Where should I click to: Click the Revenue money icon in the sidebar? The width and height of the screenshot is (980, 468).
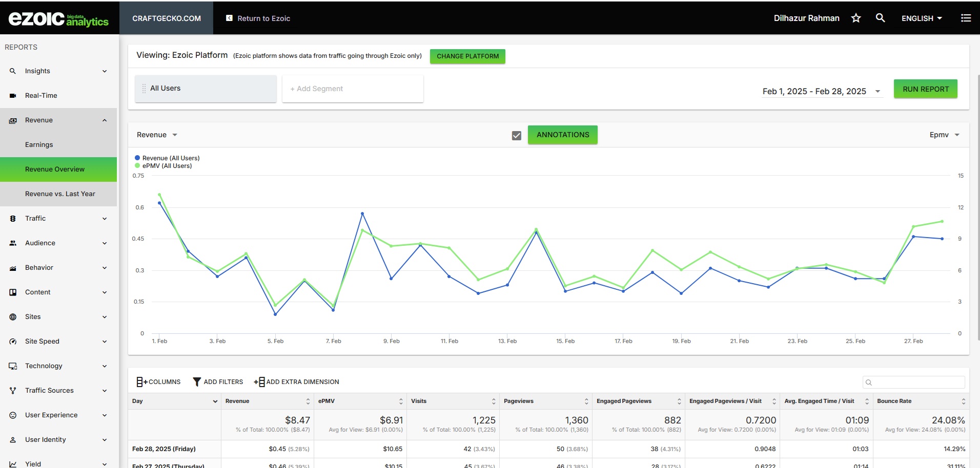click(x=13, y=120)
